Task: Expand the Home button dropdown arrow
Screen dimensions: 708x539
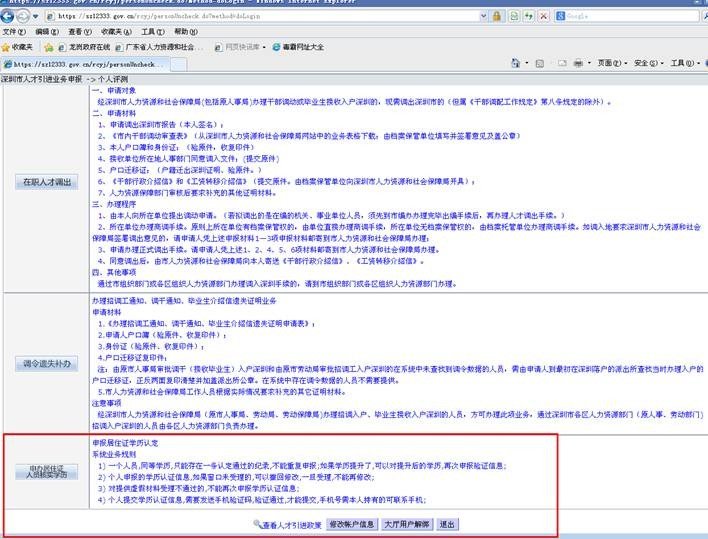Action: pos(526,64)
